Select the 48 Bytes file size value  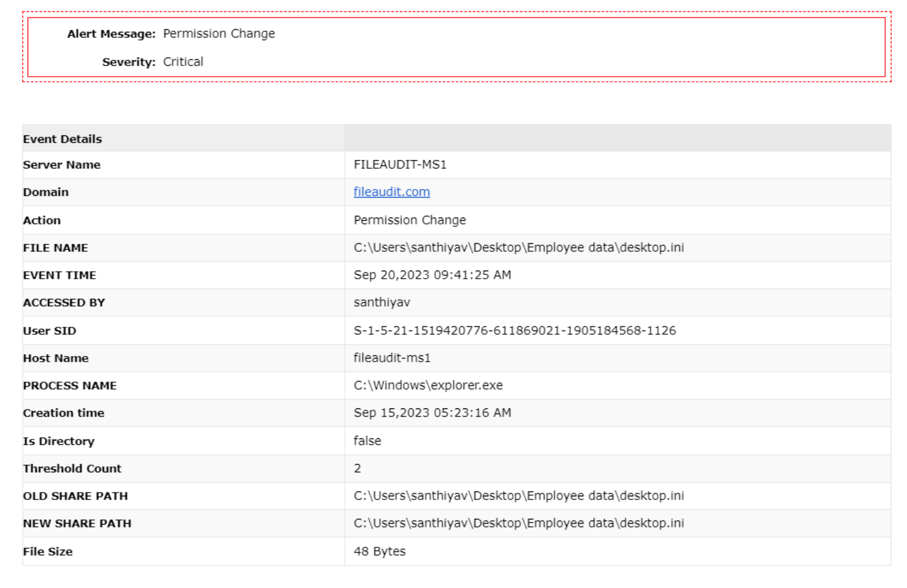[x=379, y=551]
